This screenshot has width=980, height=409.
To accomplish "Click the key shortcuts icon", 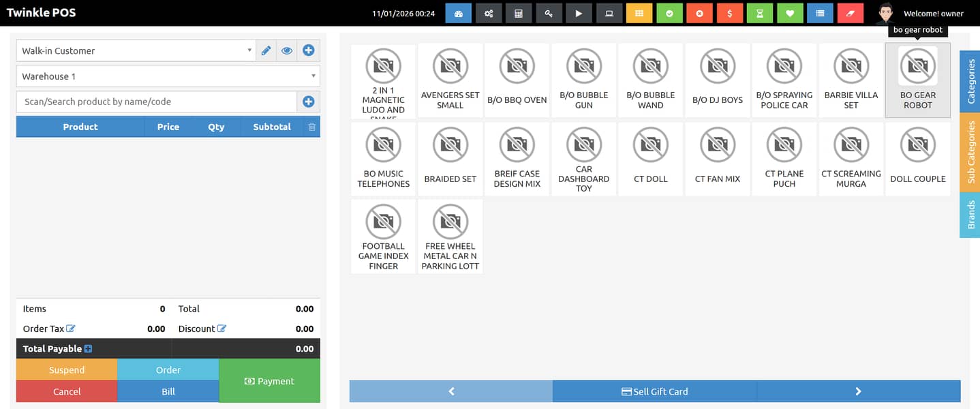I will [549, 14].
